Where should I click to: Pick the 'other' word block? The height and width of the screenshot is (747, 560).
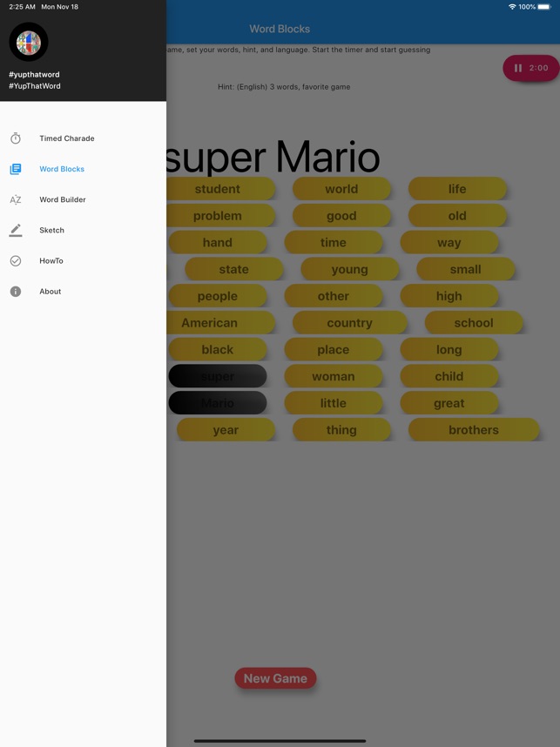point(334,296)
